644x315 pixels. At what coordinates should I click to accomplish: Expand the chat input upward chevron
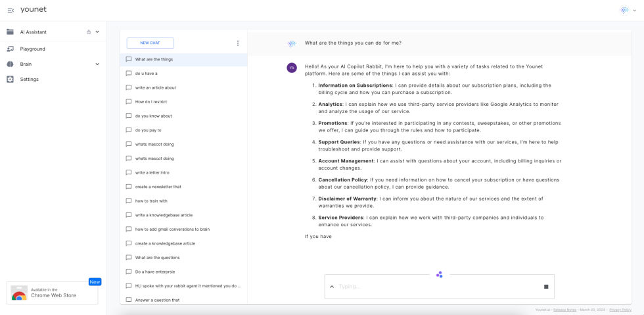click(332, 287)
